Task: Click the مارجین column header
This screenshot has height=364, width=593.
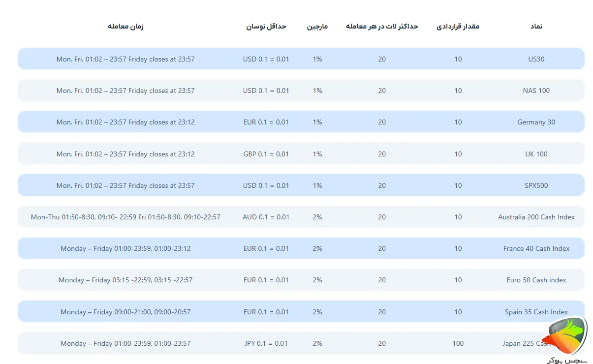Action: (x=318, y=27)
